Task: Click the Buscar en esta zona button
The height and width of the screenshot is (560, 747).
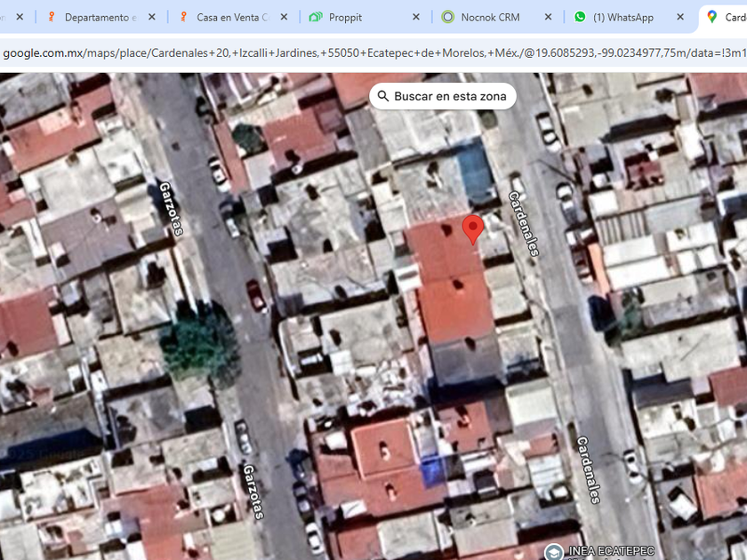Action: (443, 96)
